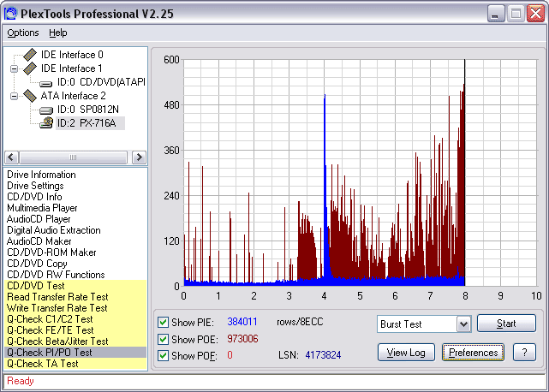
Task: Open Multimedia Player function
Action: tap(42, 208)
